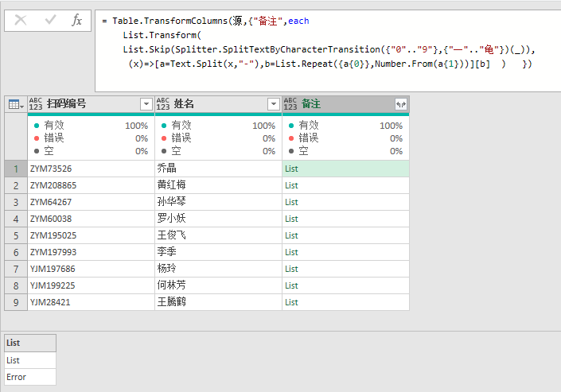Confirm the formula with checkmark icon
The width and height of the screenshot is (561, 392).
50,20
